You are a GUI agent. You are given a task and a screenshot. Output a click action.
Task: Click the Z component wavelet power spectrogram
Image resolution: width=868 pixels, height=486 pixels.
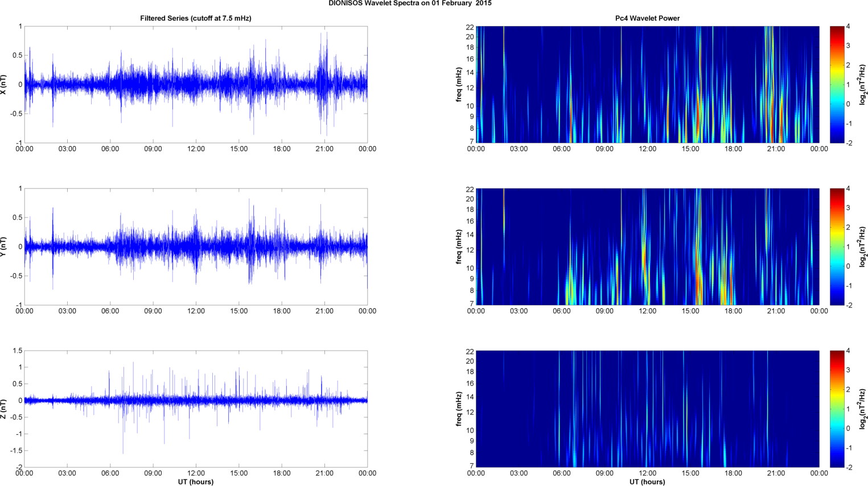click(647, 409)
